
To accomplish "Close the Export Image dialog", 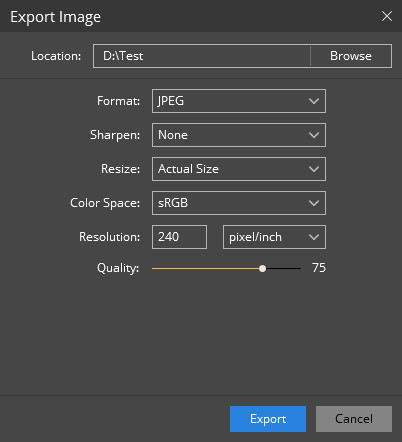I will click(x=387, y=16).
